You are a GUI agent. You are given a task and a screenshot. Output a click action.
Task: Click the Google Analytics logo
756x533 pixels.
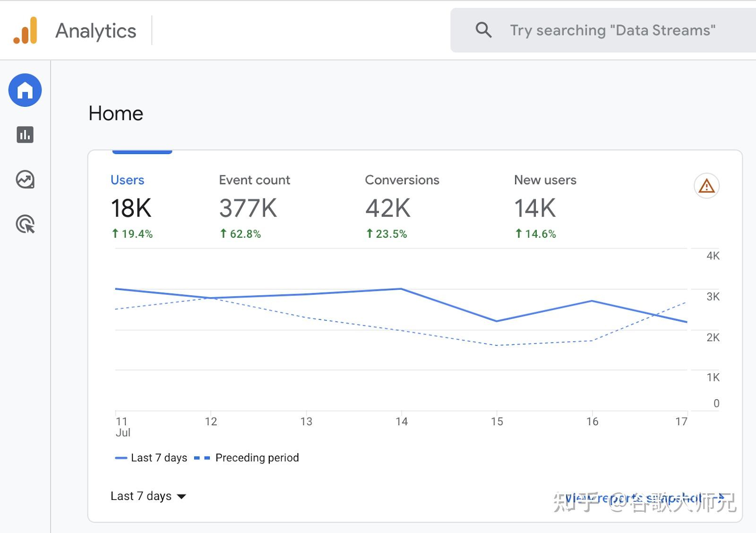(x=26, y=31)
